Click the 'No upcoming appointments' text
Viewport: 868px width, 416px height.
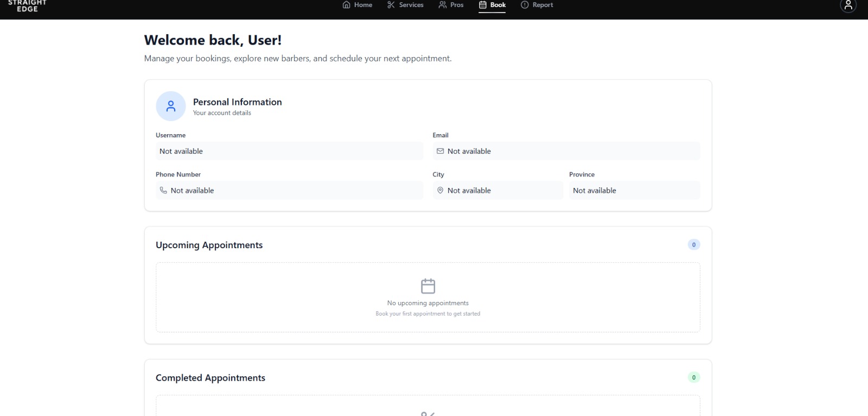pos(428,303)
